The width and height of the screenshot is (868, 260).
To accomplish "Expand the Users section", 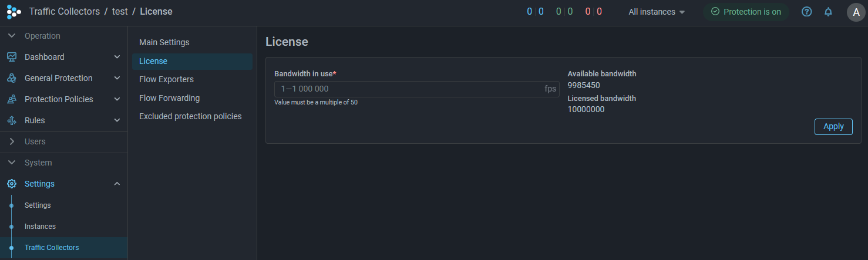I will 12,141.
